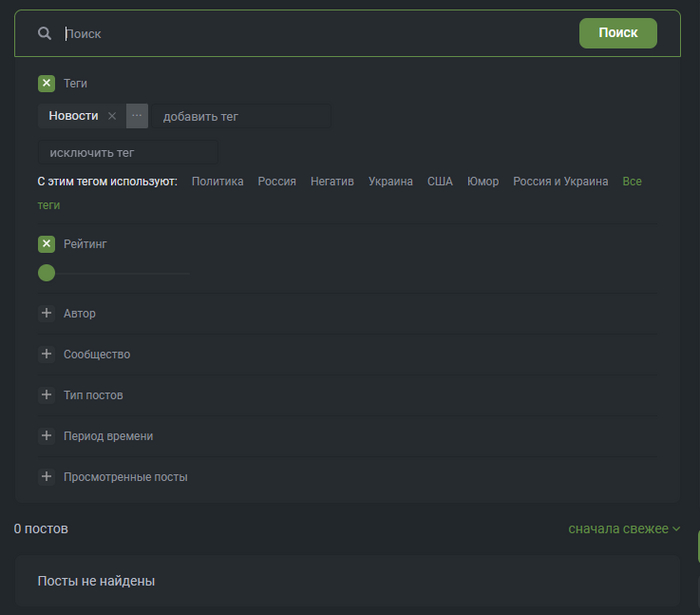Expand the Автор filter section
The height and width of the screenshot is (615, 700).
(46, 313)
